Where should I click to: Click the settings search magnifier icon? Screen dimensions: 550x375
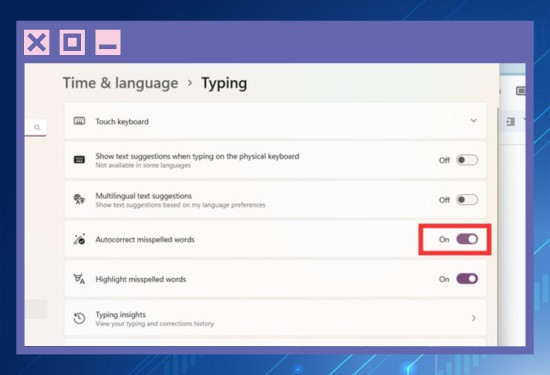coord(37,127)
